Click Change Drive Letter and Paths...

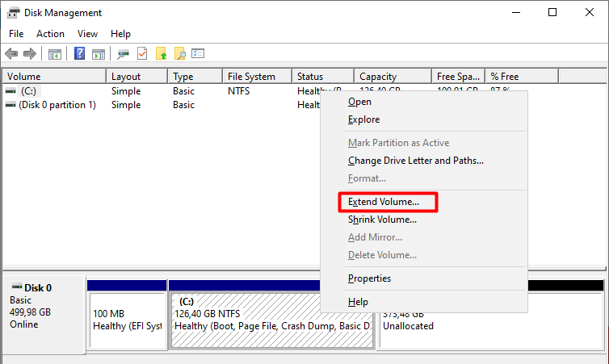pyautogui.click(x=415, y=161)
